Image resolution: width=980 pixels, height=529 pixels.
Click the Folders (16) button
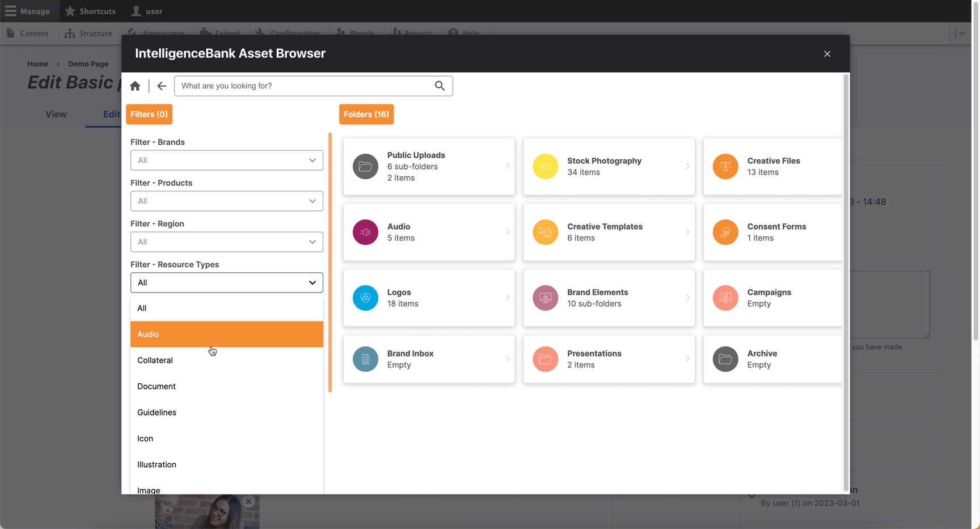[366, 115]
